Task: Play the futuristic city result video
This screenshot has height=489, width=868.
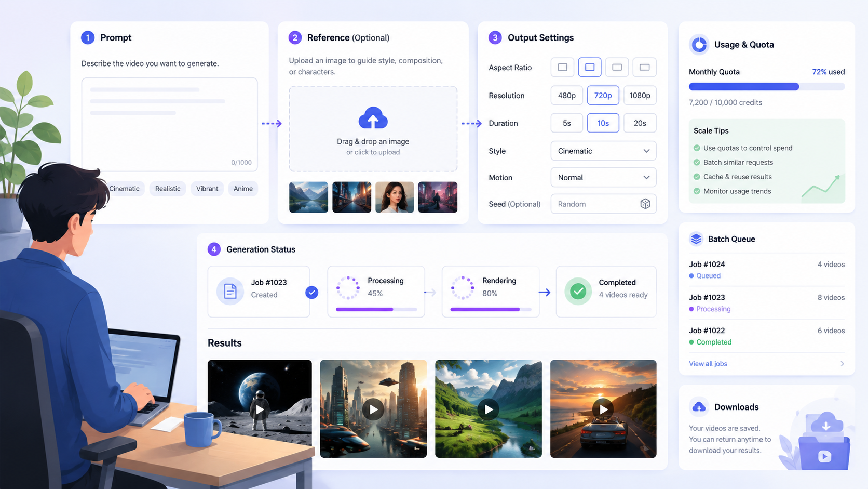Action: [373, 409]
